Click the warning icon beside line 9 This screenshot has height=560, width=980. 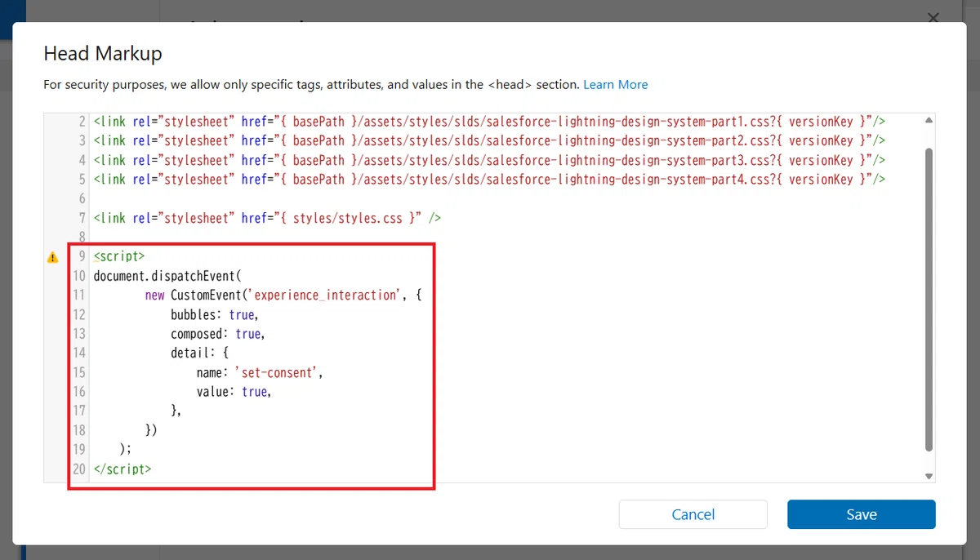[x=53, y=257]
